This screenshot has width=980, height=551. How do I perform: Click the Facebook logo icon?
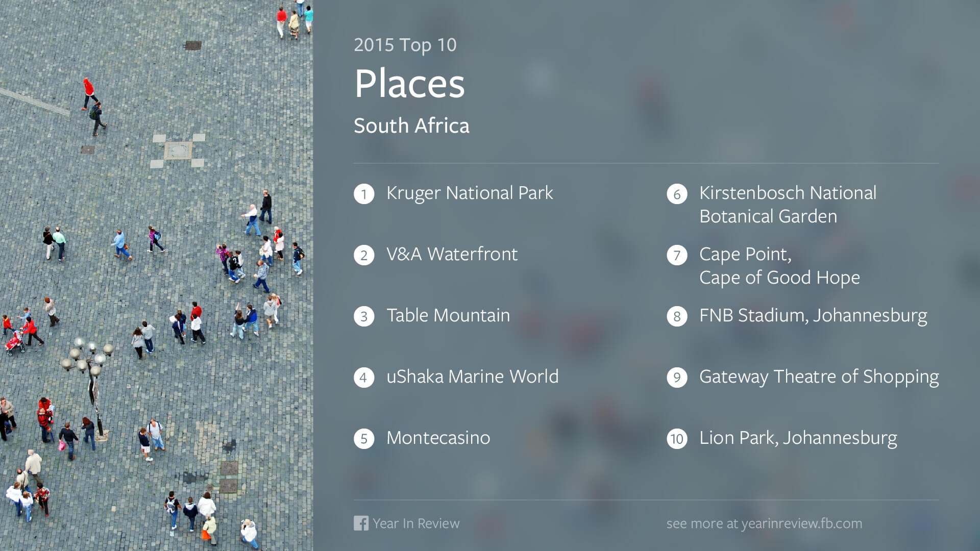point(361,523)
